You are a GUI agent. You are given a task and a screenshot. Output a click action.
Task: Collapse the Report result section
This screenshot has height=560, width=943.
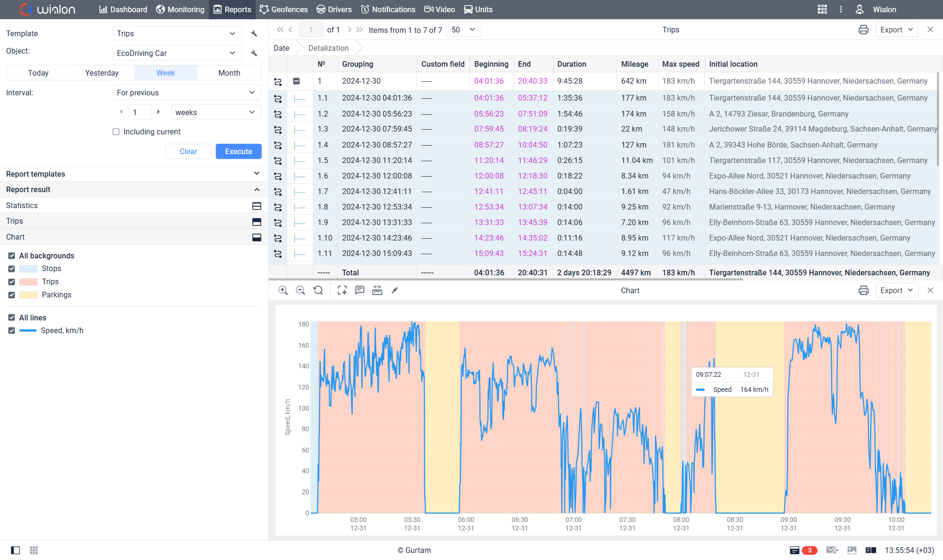coord(257,189)
